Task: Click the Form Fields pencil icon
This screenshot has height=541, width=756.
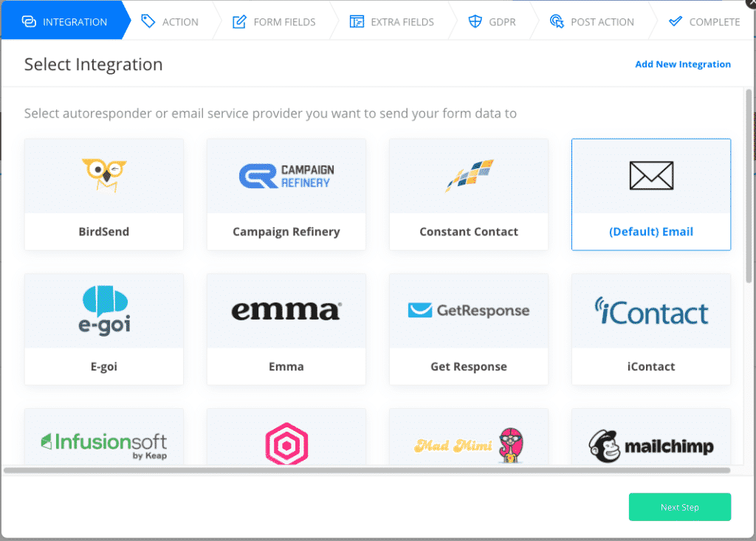Action: tap(239, 21)
